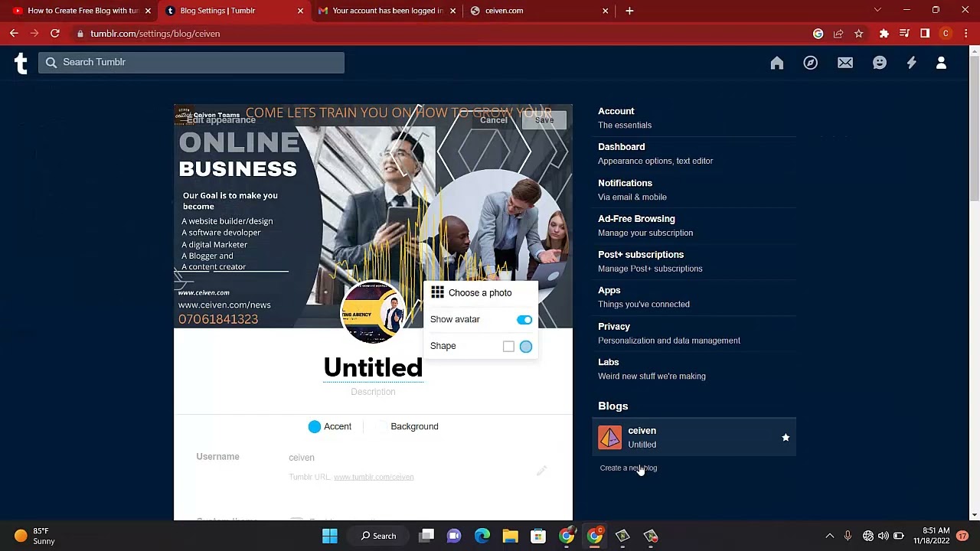Image resolution: width=980 pixels, height=551 pixels.
Task: Open the Activity lightning bolt icon
Action: (x=912, y=63)
